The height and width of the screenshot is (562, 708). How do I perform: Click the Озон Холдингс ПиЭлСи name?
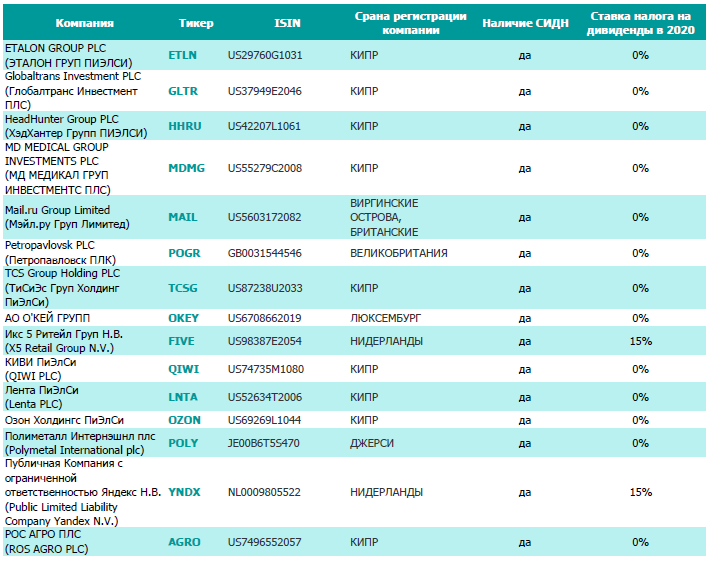point(64,420)
